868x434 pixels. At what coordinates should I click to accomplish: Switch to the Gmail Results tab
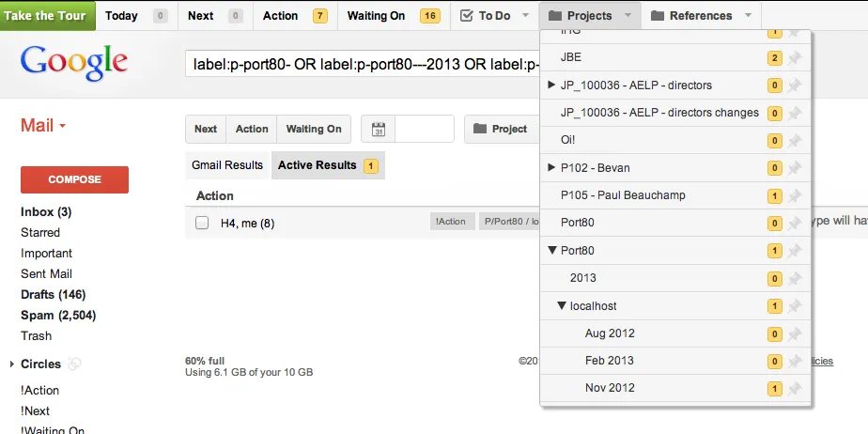click(x=227, y=165)
